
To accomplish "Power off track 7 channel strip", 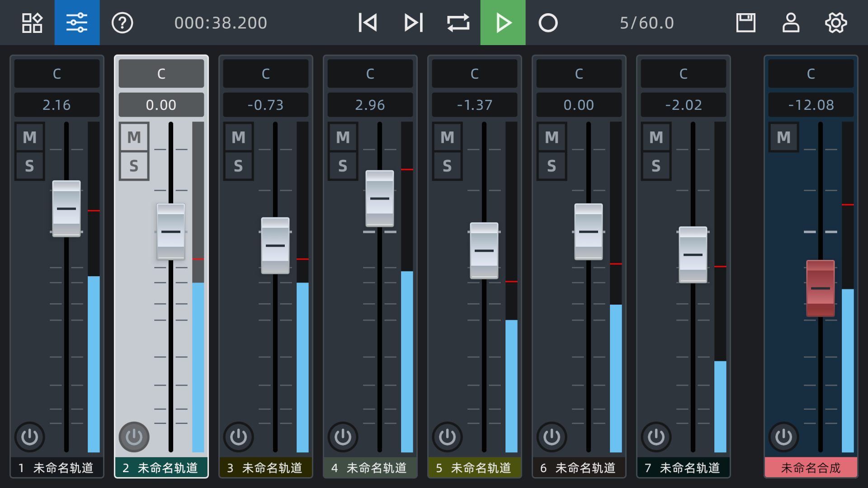I will click(x=656, y=436).
